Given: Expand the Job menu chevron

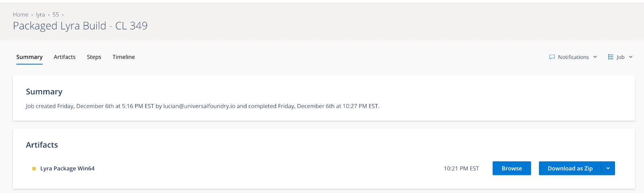Looking at the screenshot, I should point(631,57).
